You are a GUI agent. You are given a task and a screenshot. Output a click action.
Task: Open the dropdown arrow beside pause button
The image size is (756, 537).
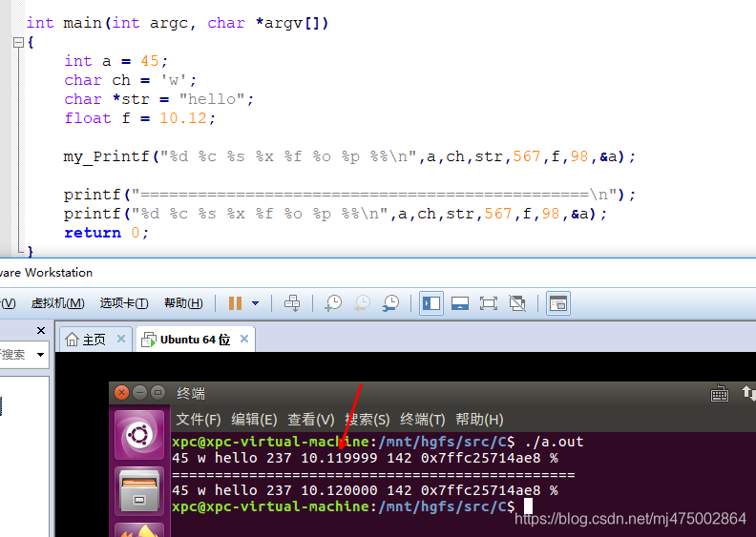(x=255, y=303)
